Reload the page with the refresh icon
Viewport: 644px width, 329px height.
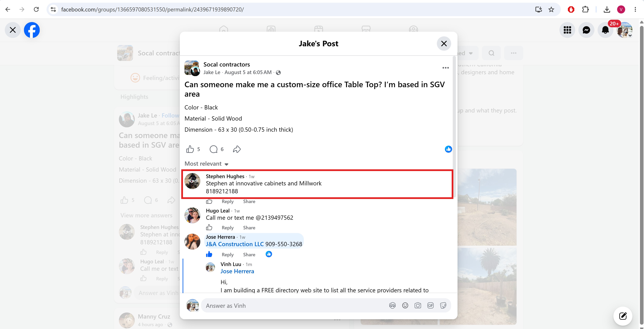click(x=36, y=10)
